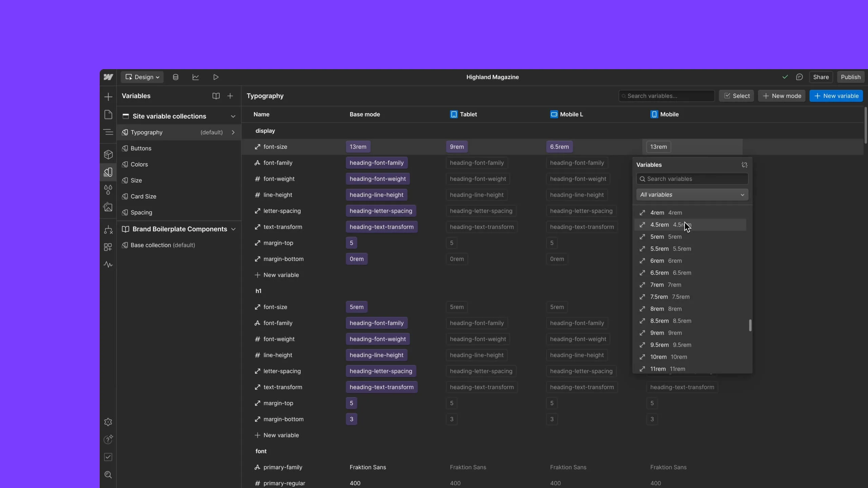The image size is (868, 488).
Task: Enable Select mode for variables
Action: [736, 96]
